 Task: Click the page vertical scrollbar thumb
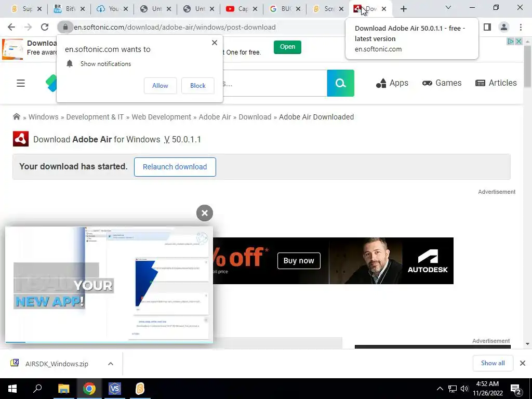[528, 67]
